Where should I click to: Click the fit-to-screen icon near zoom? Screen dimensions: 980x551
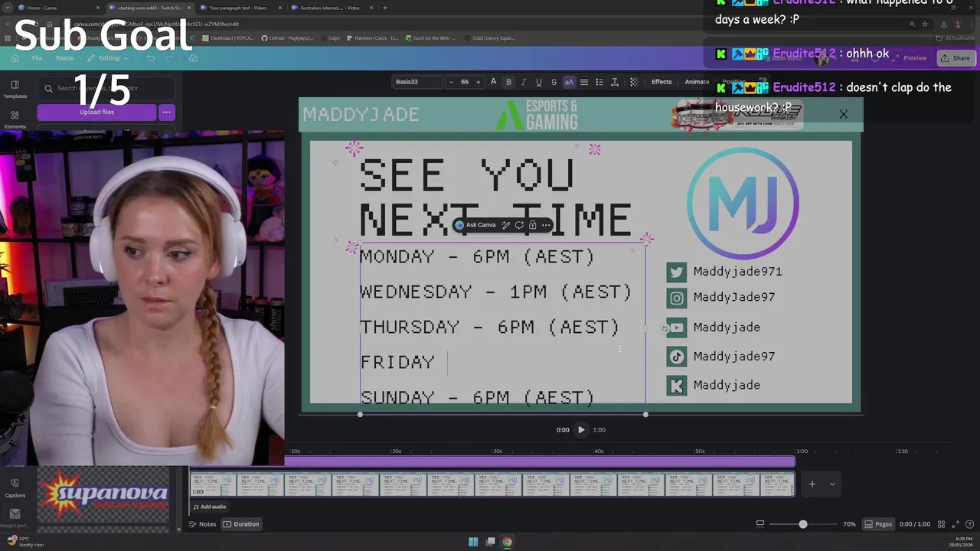[x=760, y=524]
